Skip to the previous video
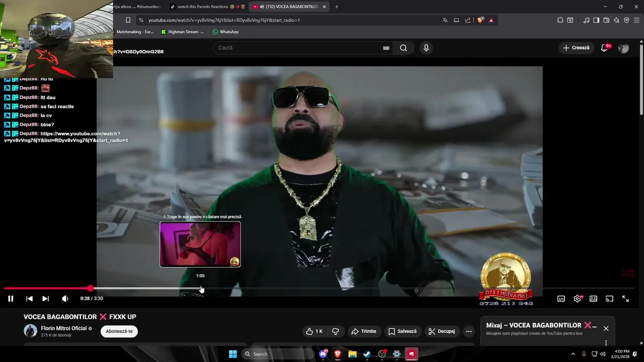This screenshot has width=644, height=362. click(29, 299)
